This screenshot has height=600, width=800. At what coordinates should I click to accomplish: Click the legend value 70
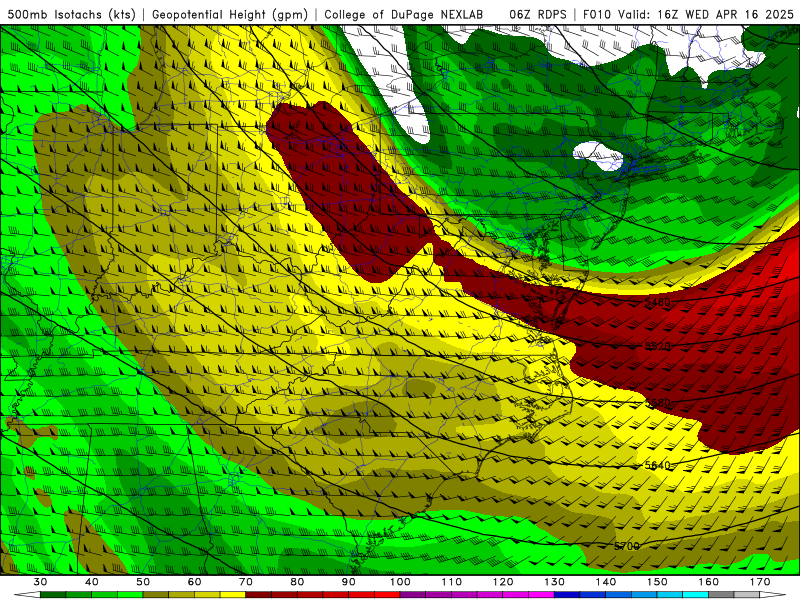(x=246, y=582)
